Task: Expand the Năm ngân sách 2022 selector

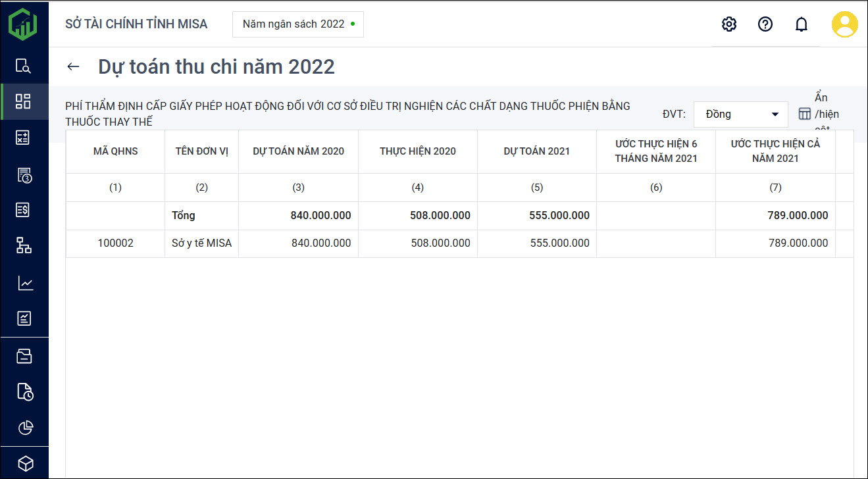Action: pyautogui.click(x=297, y=24)
